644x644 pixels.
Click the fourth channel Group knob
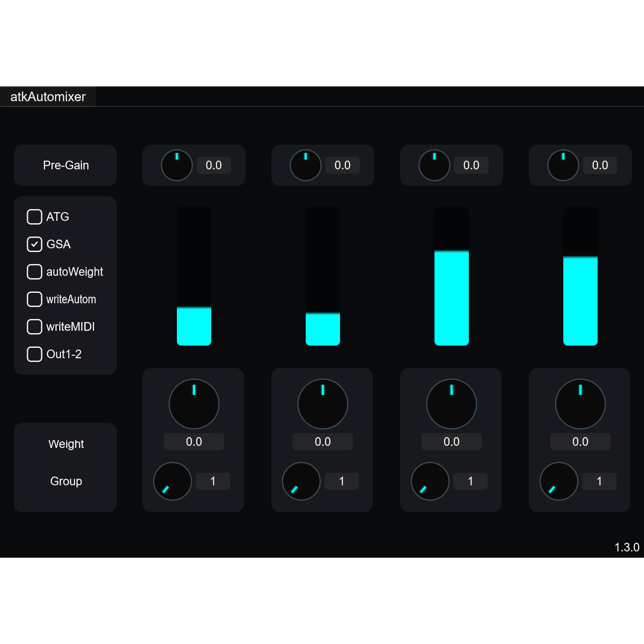559,481
